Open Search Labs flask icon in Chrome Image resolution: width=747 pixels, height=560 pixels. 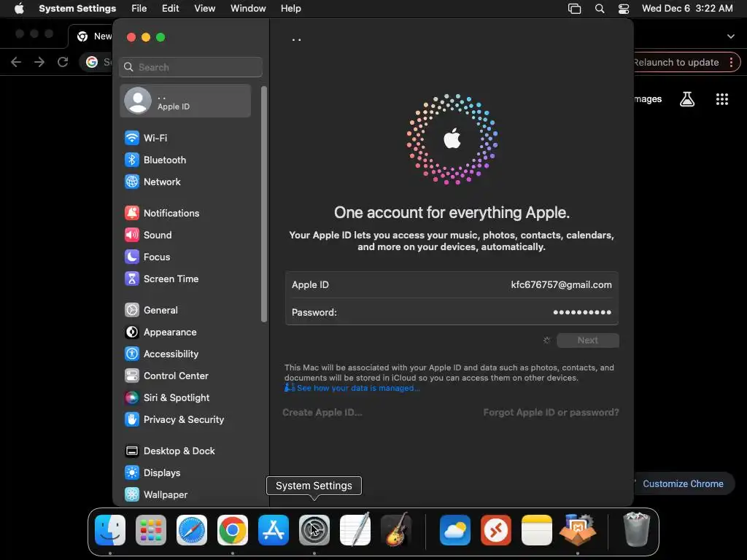pyautogui.click(x=687, y=99)
